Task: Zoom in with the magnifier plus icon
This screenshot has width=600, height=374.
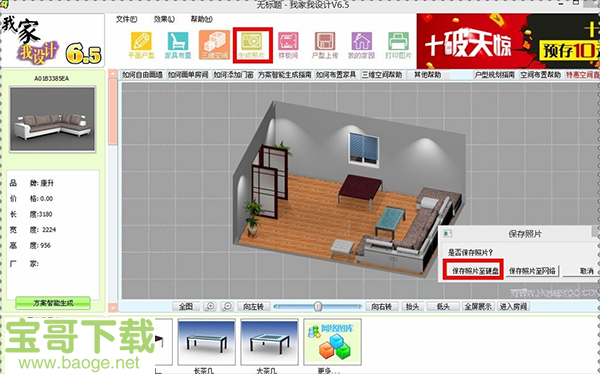Action: point(210,306)
